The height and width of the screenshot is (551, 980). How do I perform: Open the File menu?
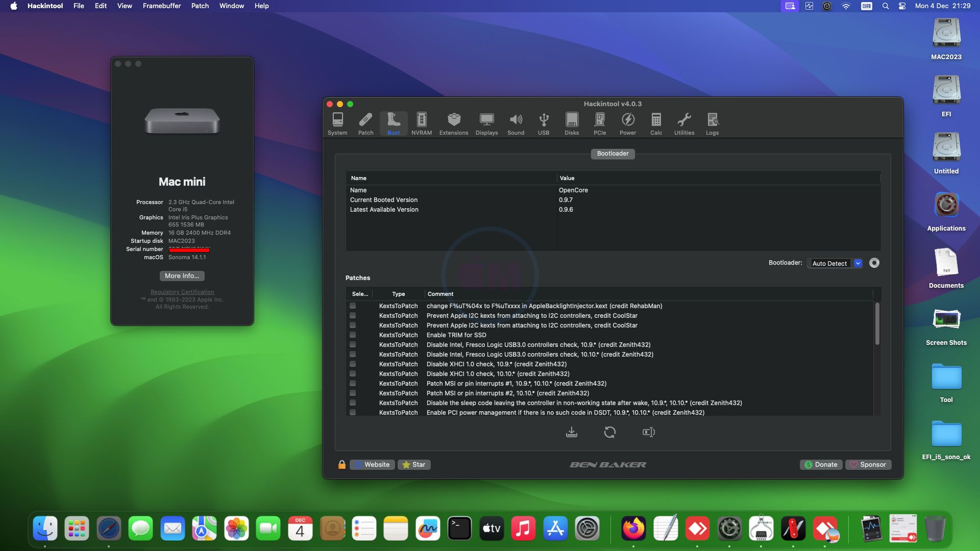coord(79,6)
